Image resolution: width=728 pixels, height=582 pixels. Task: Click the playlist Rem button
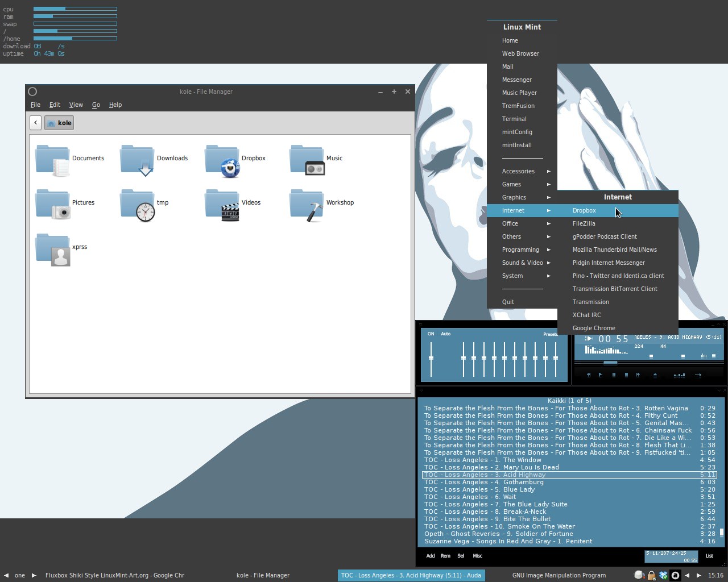pyautogui.click(x=445, y=556)
